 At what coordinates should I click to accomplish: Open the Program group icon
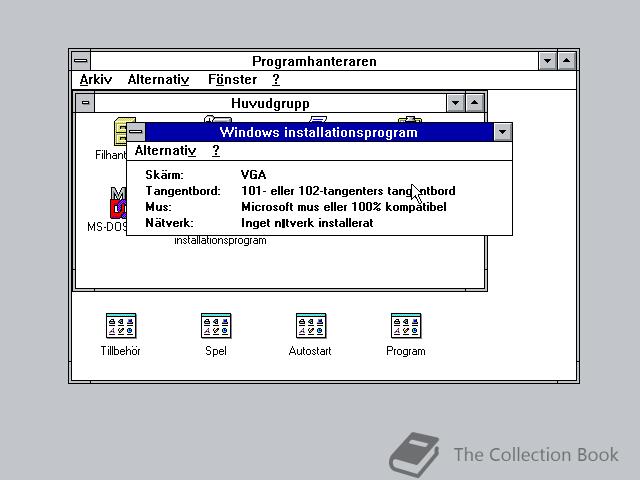[x=406, y=326]
